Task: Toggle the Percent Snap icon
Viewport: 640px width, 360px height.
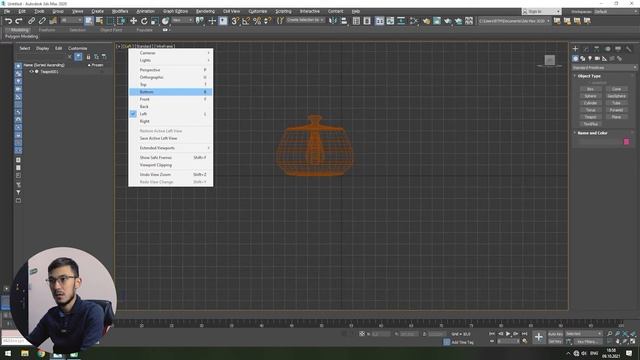Action: click(x=257, y=21)
